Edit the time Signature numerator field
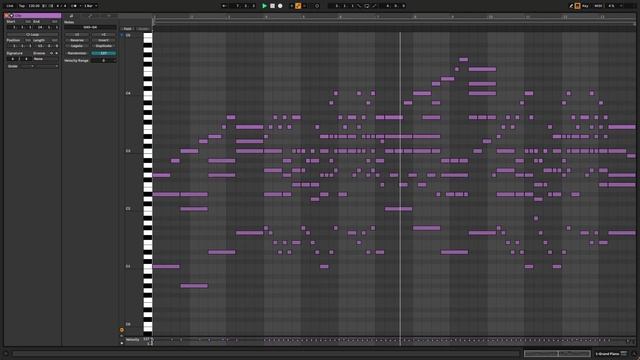640x360 pixels. pyautogui.click(x=12, y=59)
